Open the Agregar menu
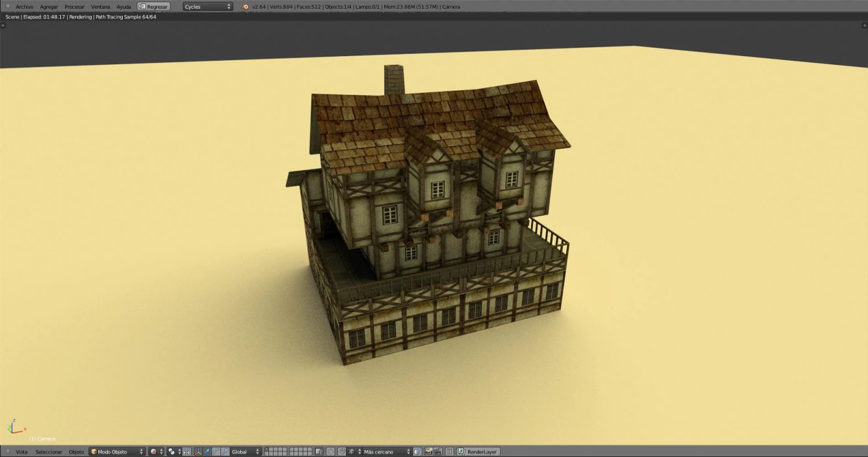 [x=49, y=6]
